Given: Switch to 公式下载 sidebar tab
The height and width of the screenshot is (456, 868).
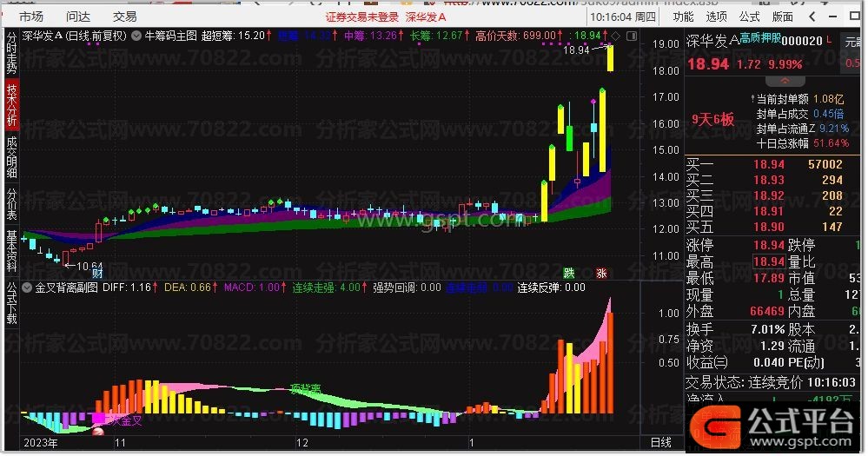Looking at the screenshot, I should pos(11,303).
